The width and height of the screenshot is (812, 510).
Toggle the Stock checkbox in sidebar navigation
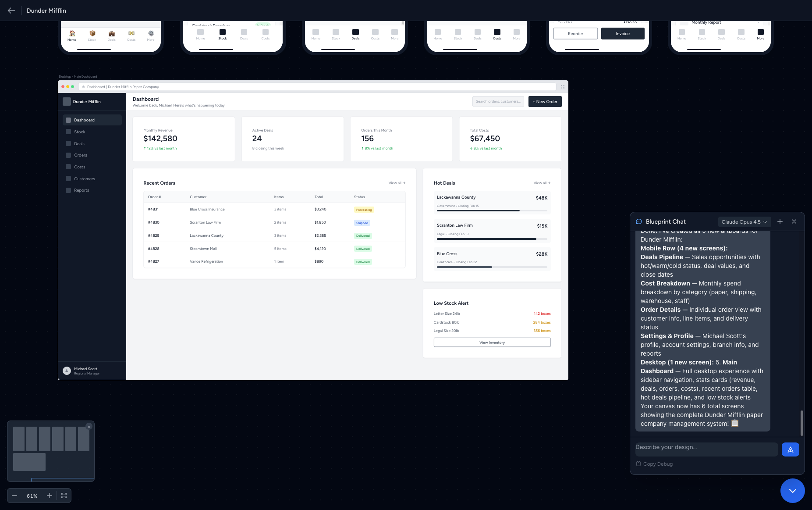pos(68,132)
